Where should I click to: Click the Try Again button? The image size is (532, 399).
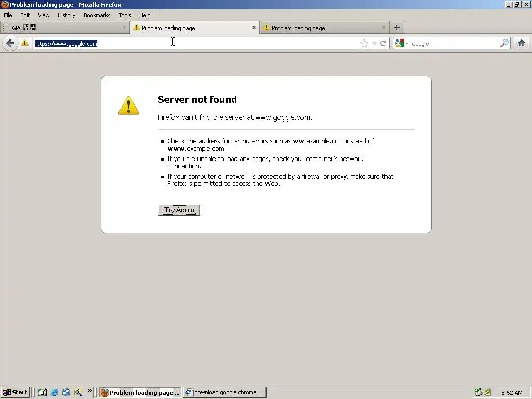click(x=179, y=210)
